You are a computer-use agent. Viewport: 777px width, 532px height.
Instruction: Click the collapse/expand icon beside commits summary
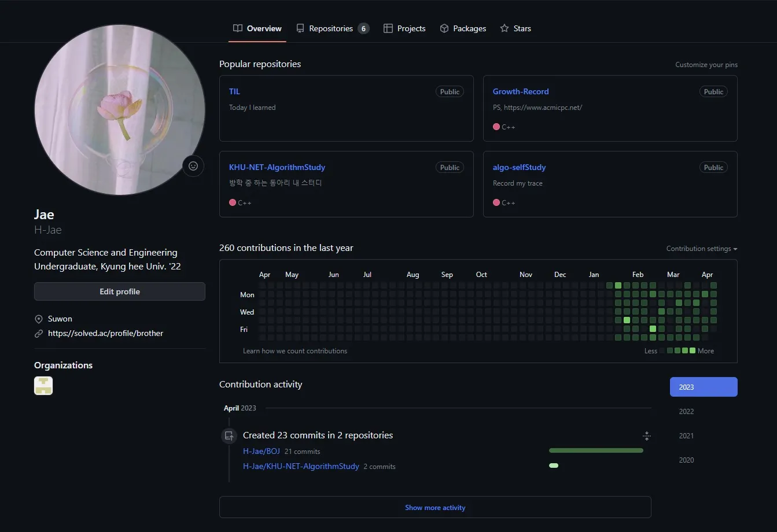[647, 436]
